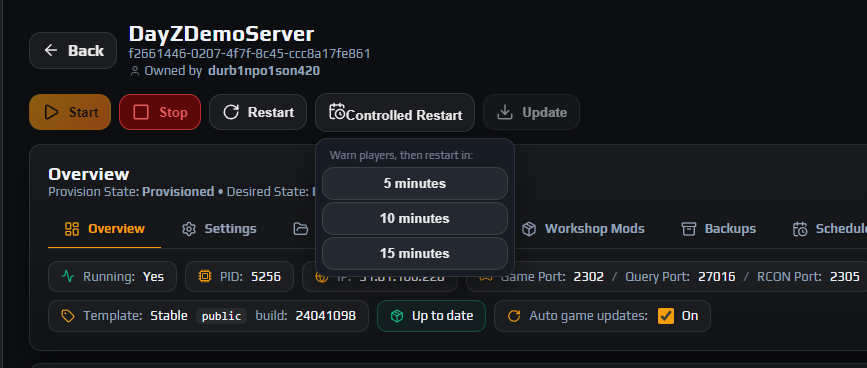Click the download icon in Update button
867x368 pixels.
pyautogui.click(x=504, y=112)
